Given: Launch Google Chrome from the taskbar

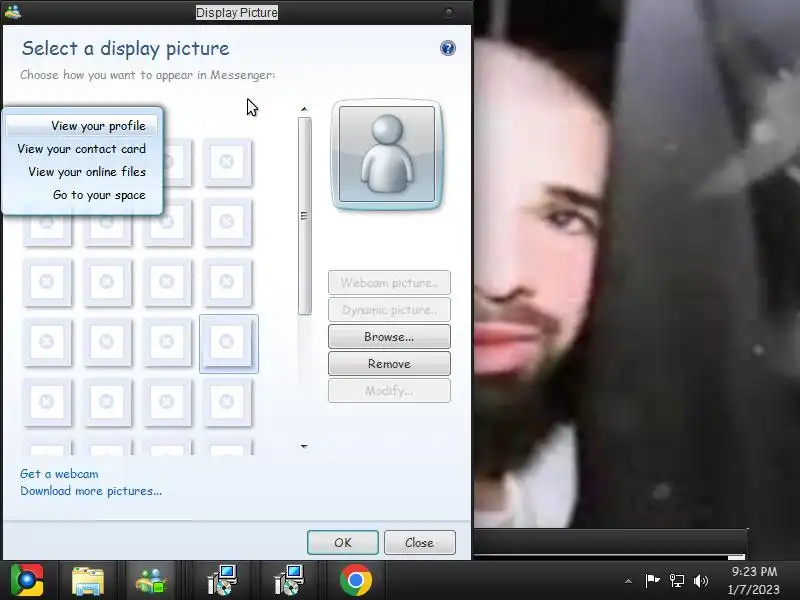Looking at the screenshot, I should coord(356,581).
